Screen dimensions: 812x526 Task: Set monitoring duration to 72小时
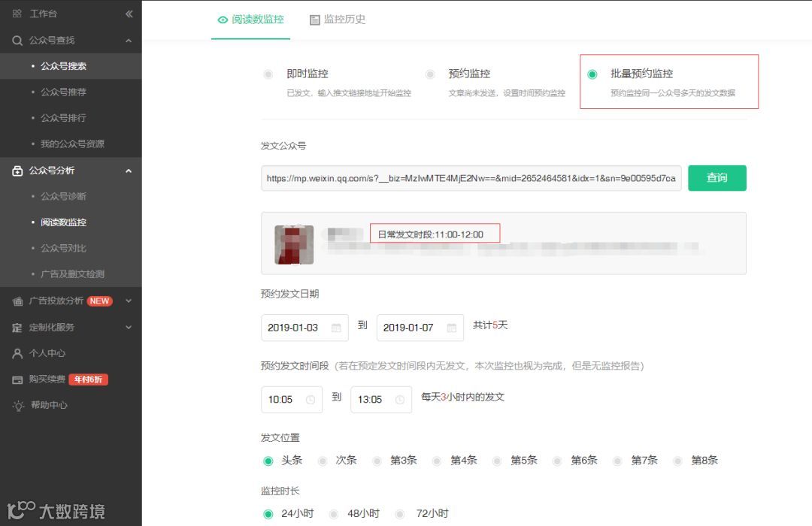coord(400,514)
